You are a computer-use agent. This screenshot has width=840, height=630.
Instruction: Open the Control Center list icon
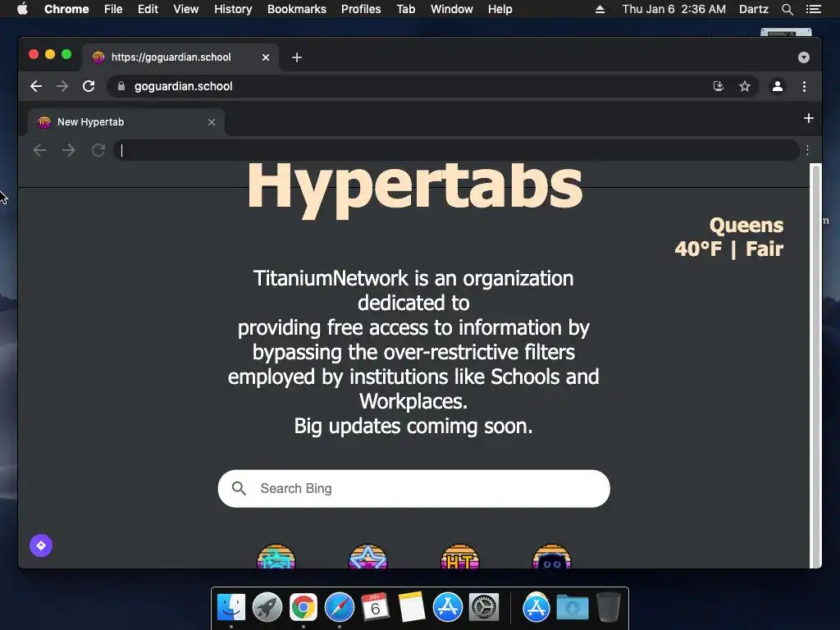(813, 9)
